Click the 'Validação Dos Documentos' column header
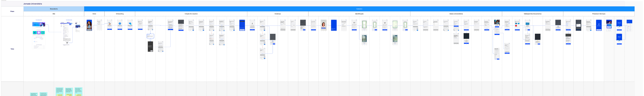Viewport: 644px width, 96px height. point(533,14)
